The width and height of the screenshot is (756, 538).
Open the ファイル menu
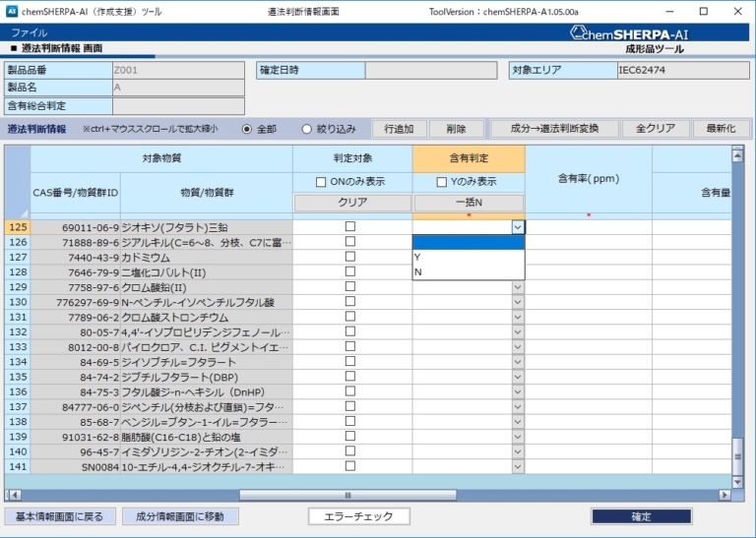[x=29, y=32]
